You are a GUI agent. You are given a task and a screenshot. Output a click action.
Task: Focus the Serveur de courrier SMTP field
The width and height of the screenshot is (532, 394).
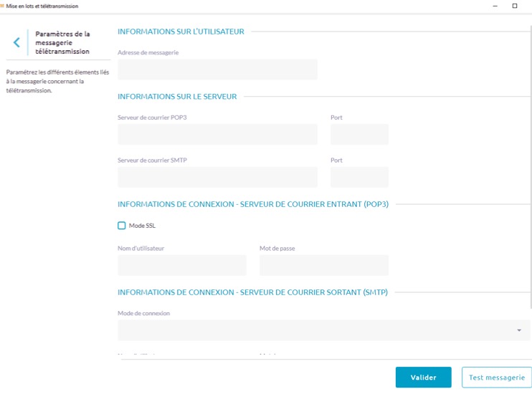(x=217, y=177)
